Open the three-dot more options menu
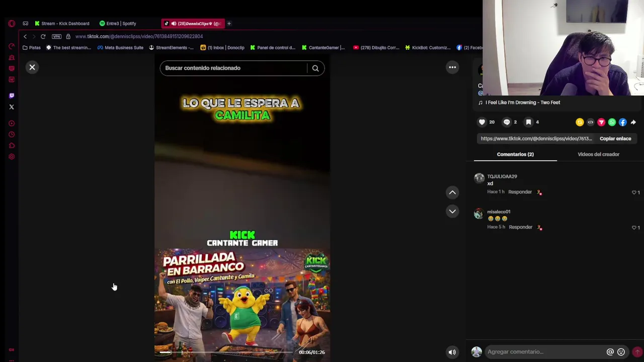This screenshot has height=362, width=644. 452,67
